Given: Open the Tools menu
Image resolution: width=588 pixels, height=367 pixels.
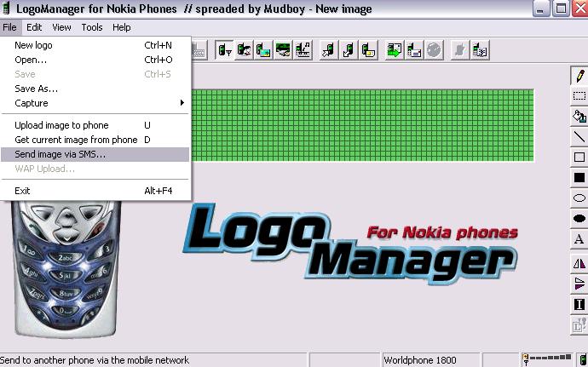Looking at the screenshot, I should (x=92, y=27).
